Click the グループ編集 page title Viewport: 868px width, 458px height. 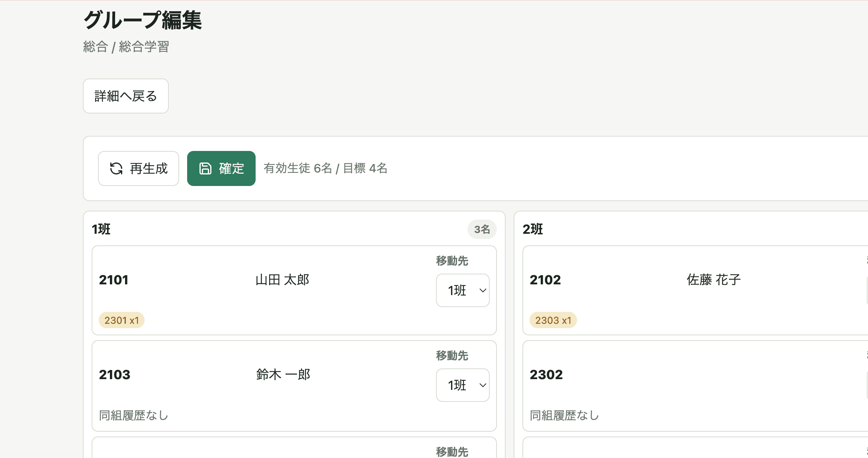point(143,20)
